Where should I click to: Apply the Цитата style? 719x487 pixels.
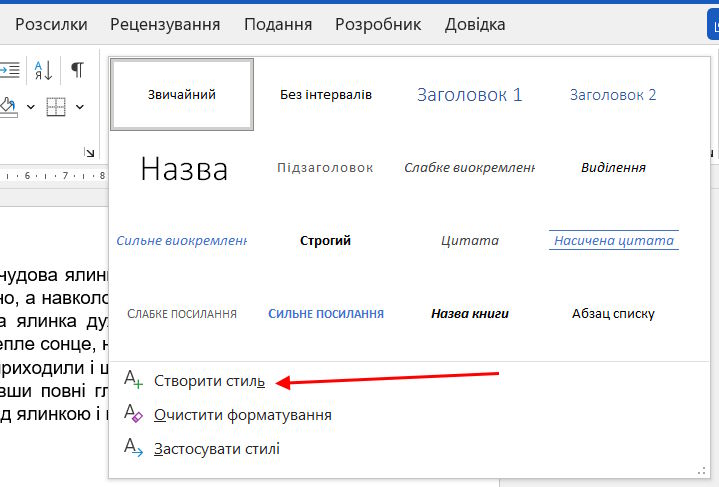pos(470,241)
